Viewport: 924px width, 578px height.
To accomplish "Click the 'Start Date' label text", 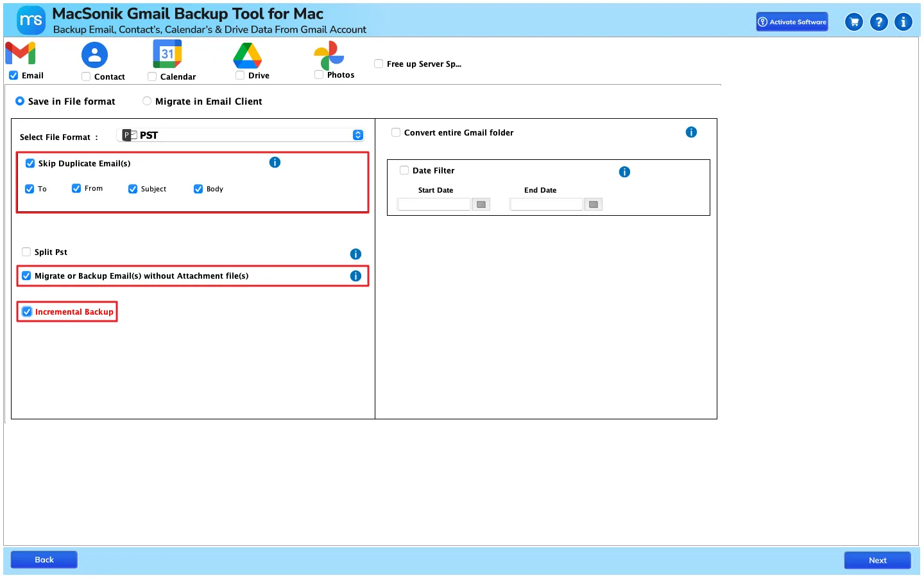I will [x=436, y=190].
